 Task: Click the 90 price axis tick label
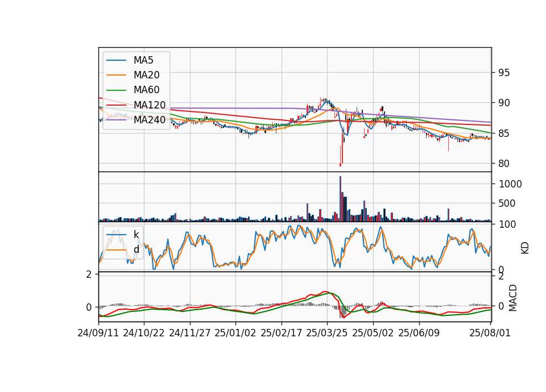tap(504, 103)
